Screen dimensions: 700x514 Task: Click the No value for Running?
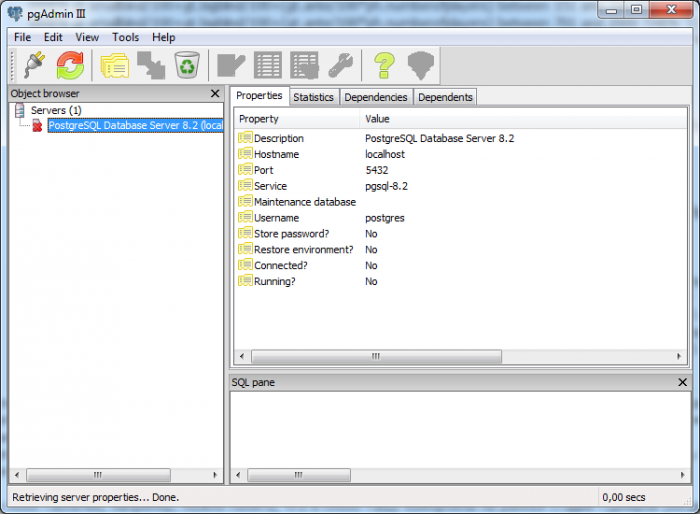coord(371,281)
